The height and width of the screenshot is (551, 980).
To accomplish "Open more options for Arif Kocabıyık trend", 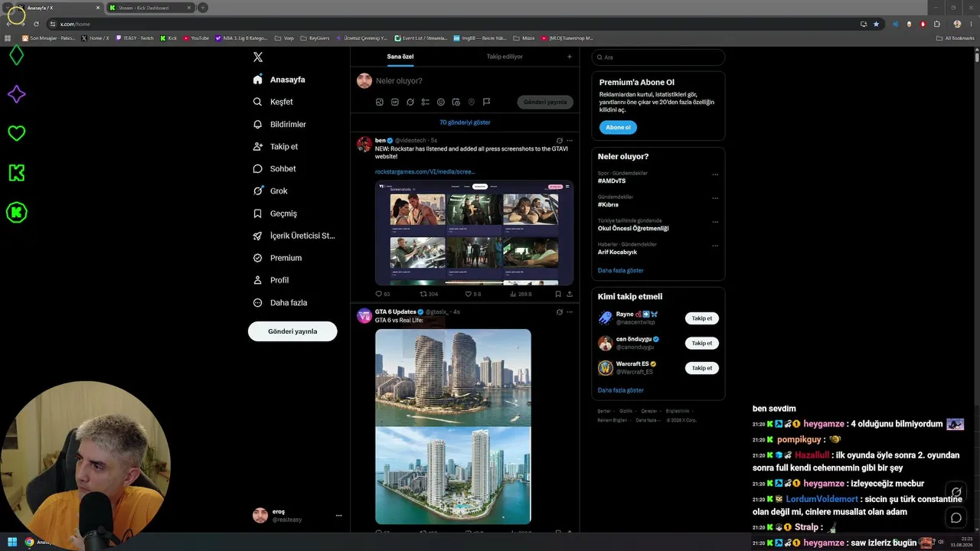I will 715,246.
